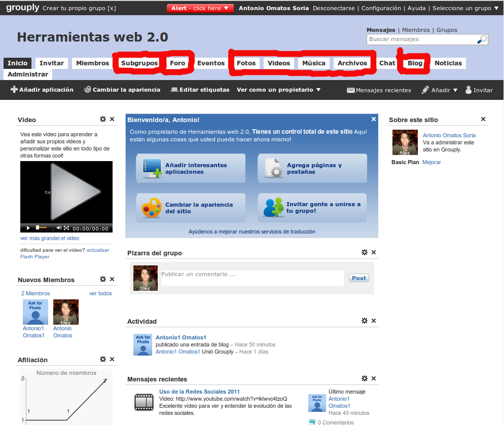Open the Archivos tab
This screenshot has height=425, width=504.
coord(352,63)
